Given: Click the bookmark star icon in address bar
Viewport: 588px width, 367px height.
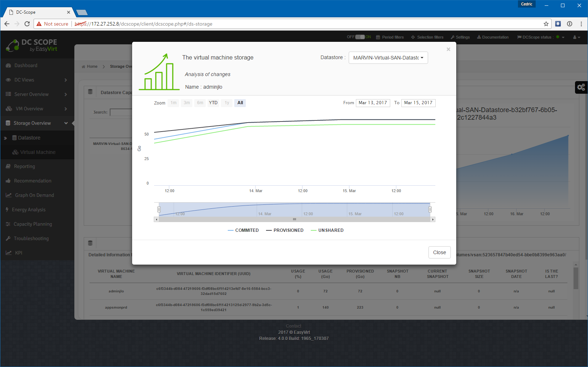Looking at the screenshot, I should click(x=546, y=24).
